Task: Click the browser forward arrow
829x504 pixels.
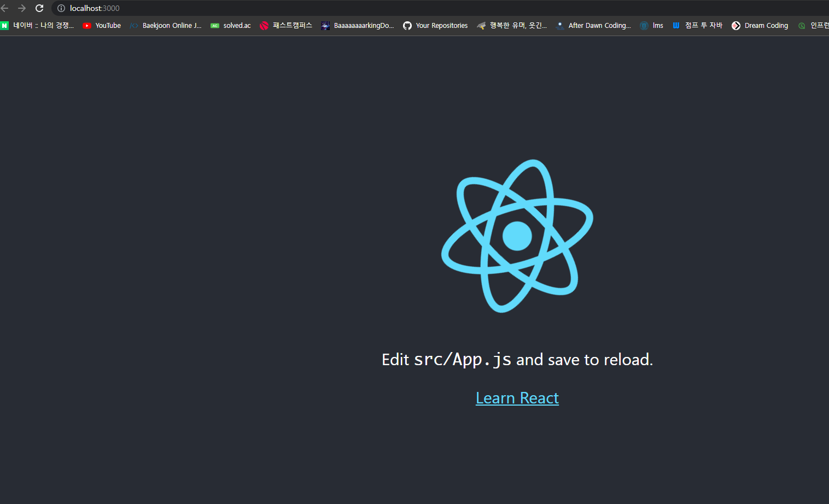Action: click(x=22, y=8)
